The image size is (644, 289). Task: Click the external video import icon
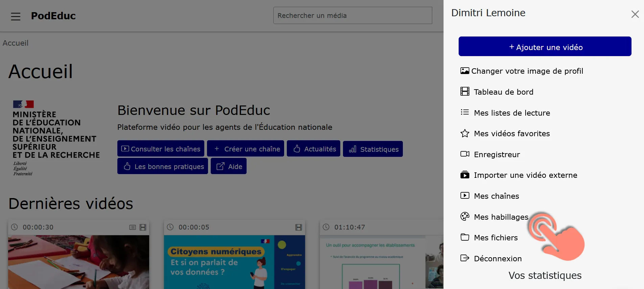465,175
